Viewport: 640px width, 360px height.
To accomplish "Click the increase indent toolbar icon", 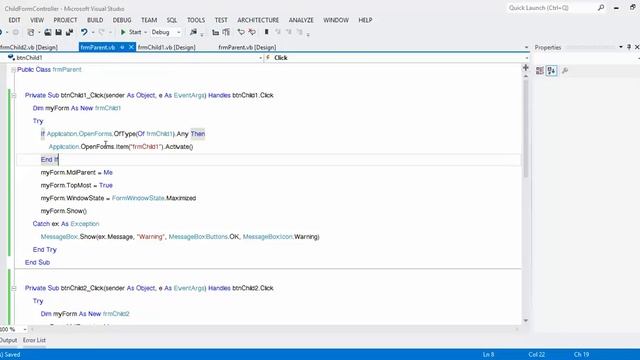I will (x=226, y=32).
